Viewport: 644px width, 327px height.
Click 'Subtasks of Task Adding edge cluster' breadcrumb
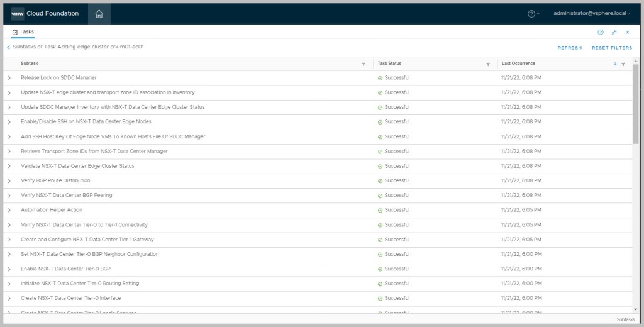coord(78,47)
